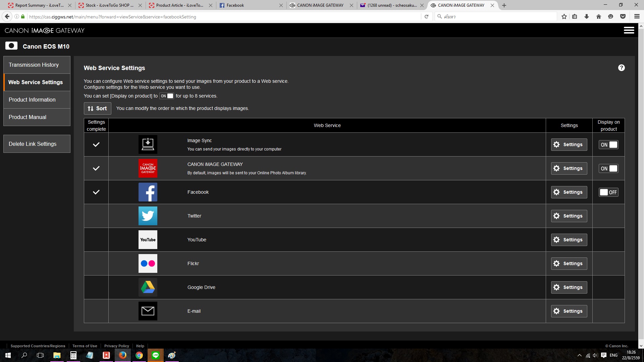Open the Pocket icon in toolbar
Image resolution: width=644 pixels, height=362 pixels.
click(623, 16)
